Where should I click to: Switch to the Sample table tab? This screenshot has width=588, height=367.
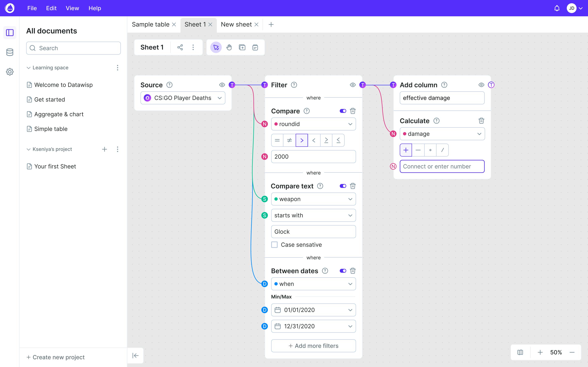[150, 24]
